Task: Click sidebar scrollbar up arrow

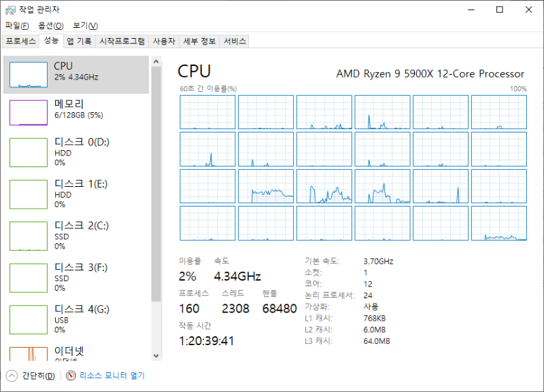Action: (156, 62)
